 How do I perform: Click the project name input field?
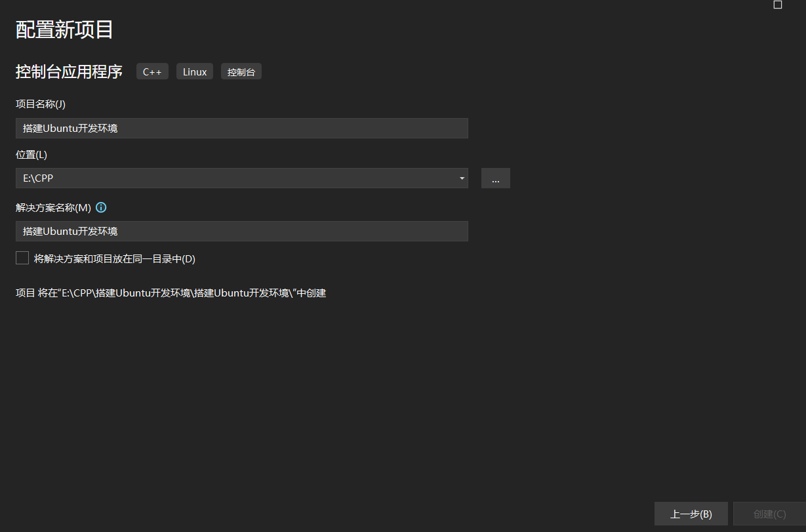[x=242, y=128]
